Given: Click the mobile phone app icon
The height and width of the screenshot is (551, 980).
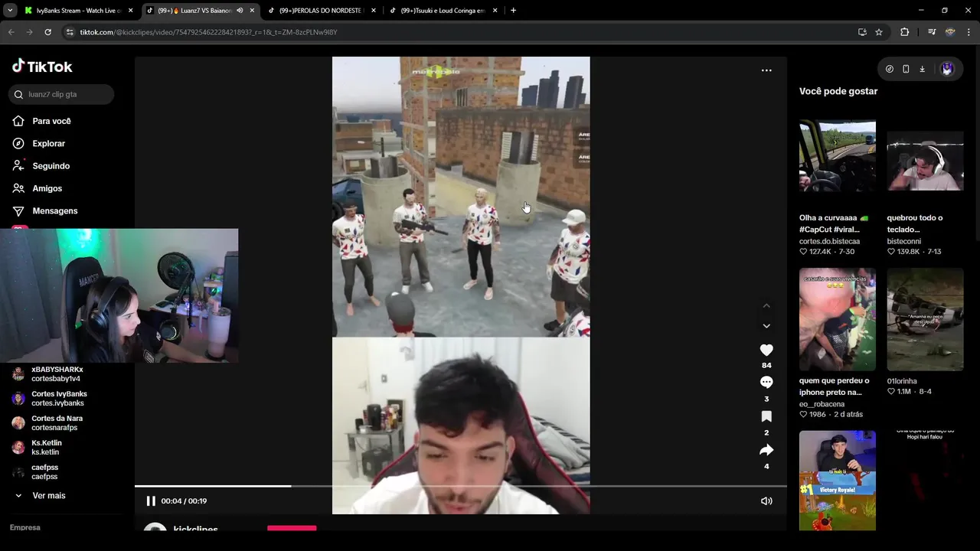Looking at the screenshot, I should point(906,69).
